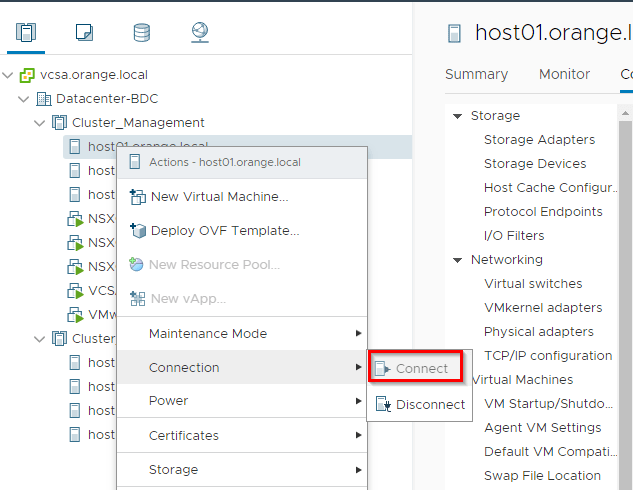Switch to the Summary tab

point(476,74)
